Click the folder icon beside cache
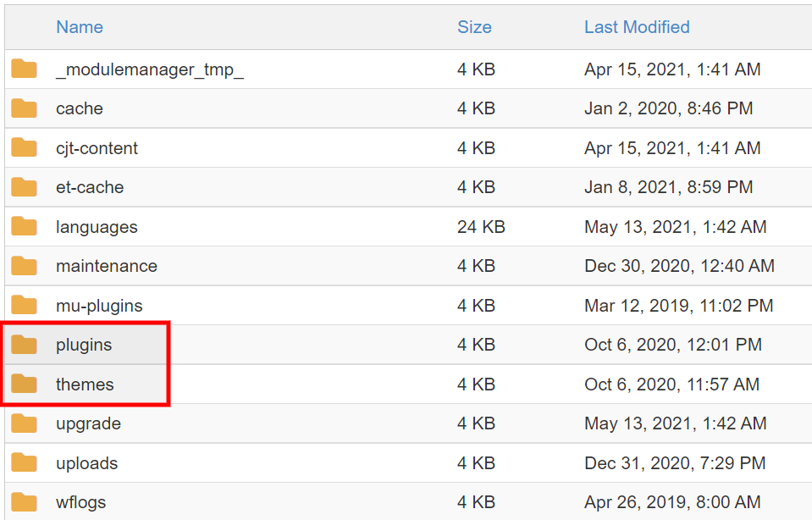Viewport: 812px width, 520px height. click(x=24, y=108)
